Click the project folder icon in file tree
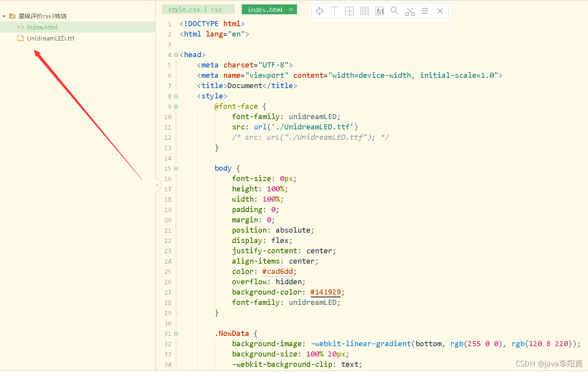The image size is (588, 372). pos(12,16)
